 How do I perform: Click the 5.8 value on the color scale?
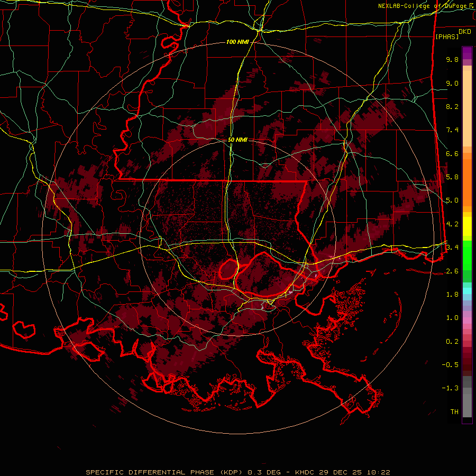pos(452,177)
